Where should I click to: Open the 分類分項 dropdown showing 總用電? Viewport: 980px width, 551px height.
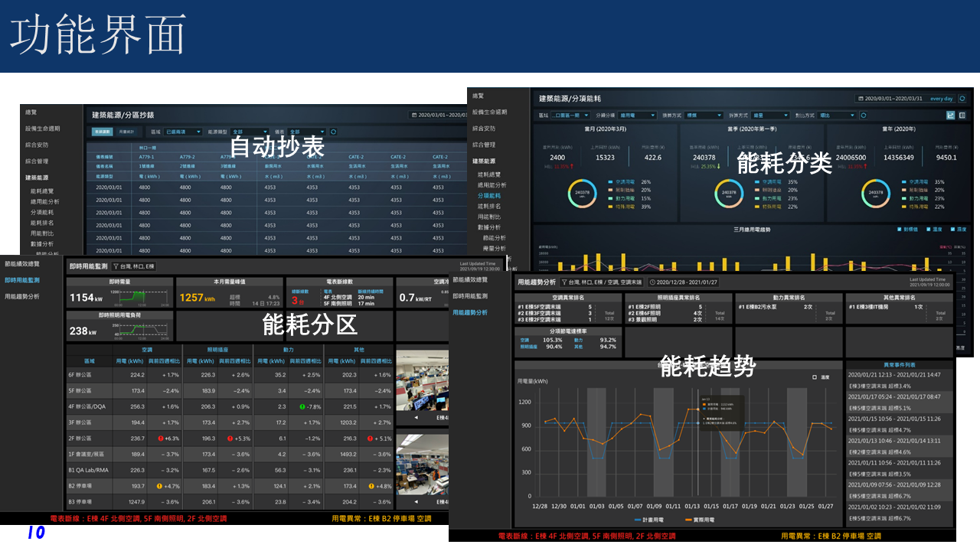pyautogui.click(x=637, y=116)
